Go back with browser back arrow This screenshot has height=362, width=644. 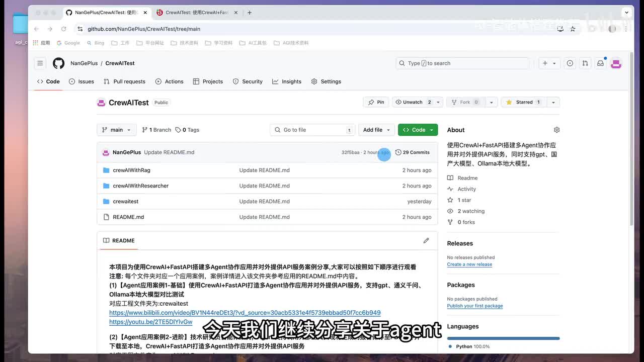pyautogui.click(x=36, y=29)
